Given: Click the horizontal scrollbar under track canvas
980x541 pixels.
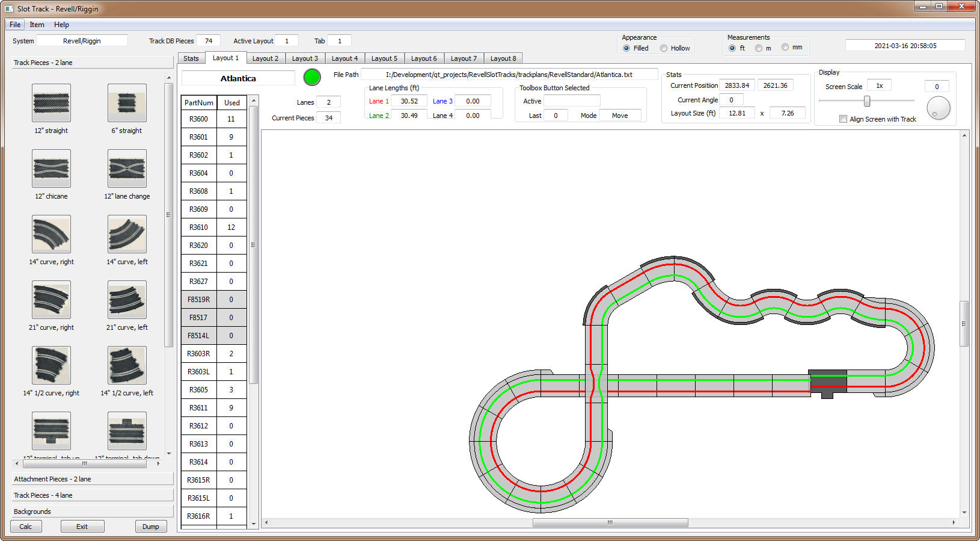Looking at the screenshot, I should coord(610,522).
